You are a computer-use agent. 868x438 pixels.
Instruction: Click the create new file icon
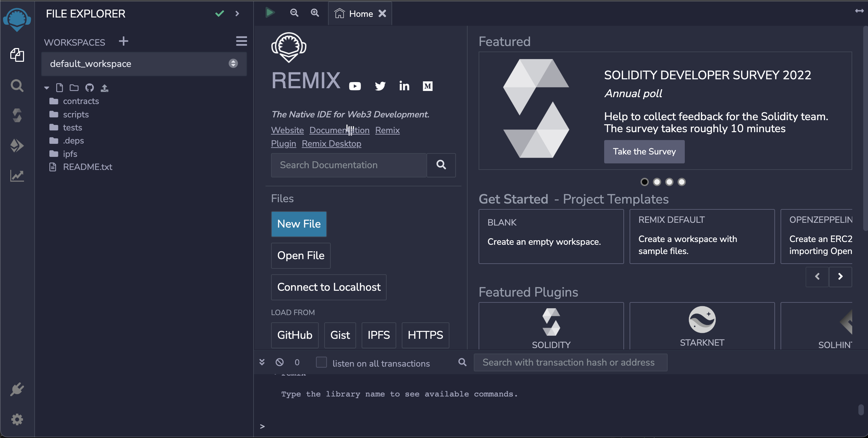tap(59, 88)
